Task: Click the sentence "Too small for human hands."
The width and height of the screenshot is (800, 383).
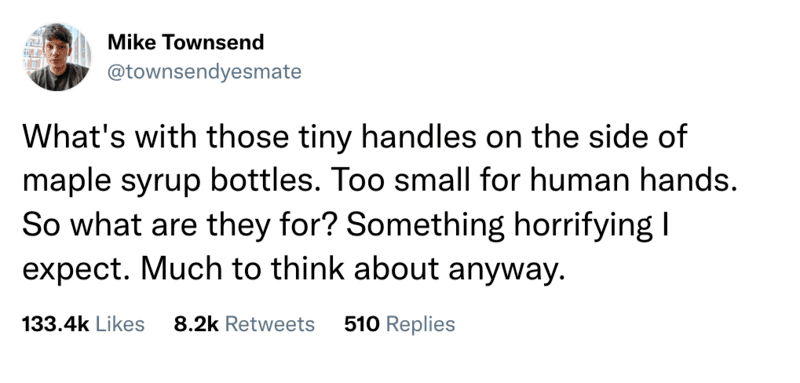Action: (529, 182)
